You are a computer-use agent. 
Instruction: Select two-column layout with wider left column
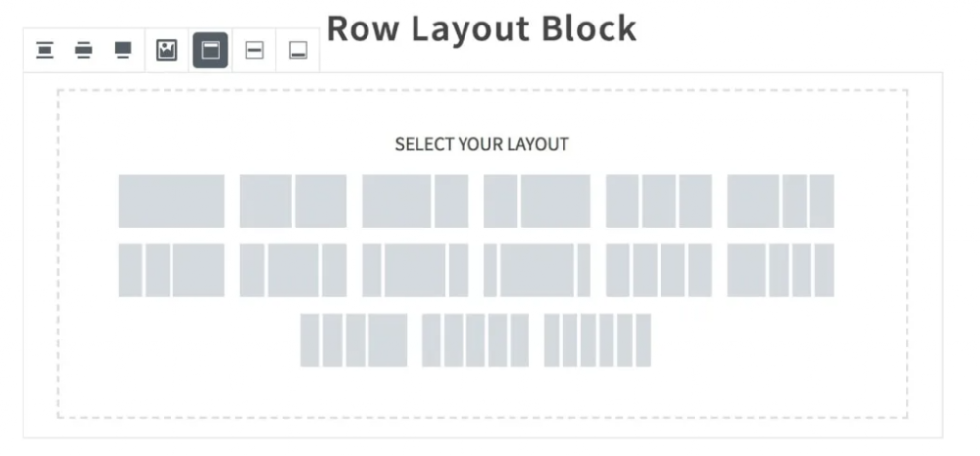(x=415, y=201)
